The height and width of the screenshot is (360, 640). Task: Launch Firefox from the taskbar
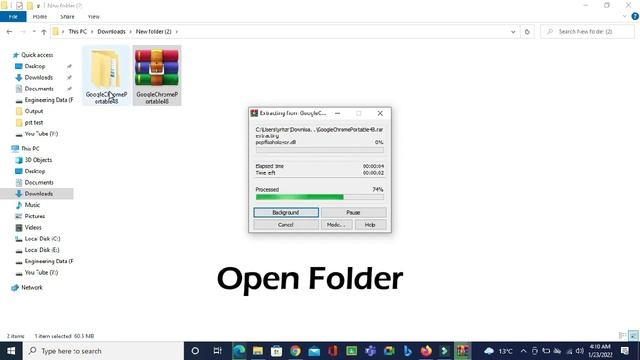click(426, 351)
